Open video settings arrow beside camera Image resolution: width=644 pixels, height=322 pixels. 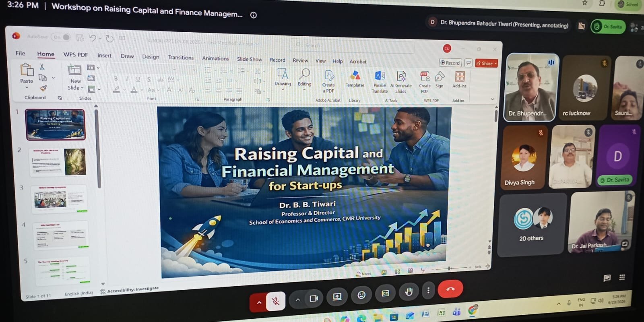click(297, 300)
